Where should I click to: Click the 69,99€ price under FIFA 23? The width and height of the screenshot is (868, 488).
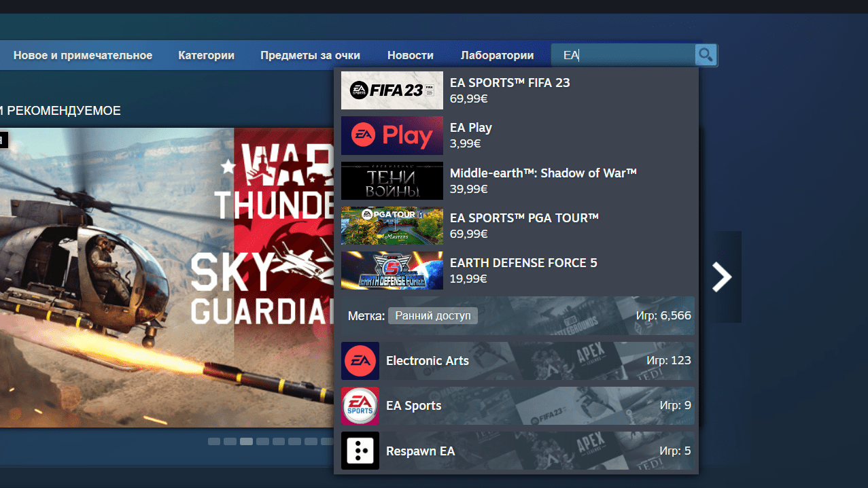(x=469, y=99)
